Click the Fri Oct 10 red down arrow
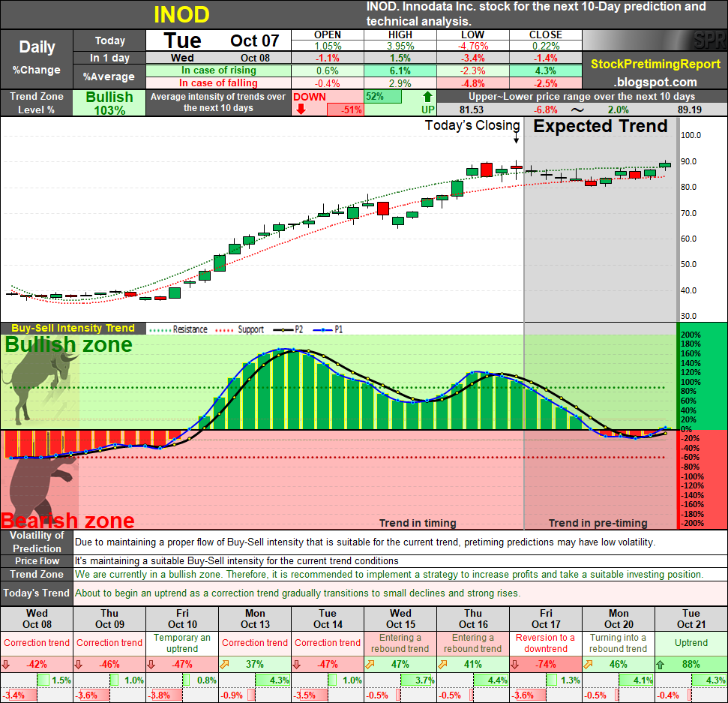Screen dimensions: 728x703 [151, 665]
